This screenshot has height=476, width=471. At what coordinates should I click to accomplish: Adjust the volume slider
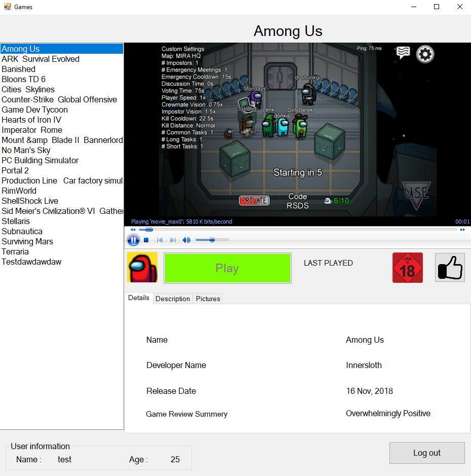[212, 240]
